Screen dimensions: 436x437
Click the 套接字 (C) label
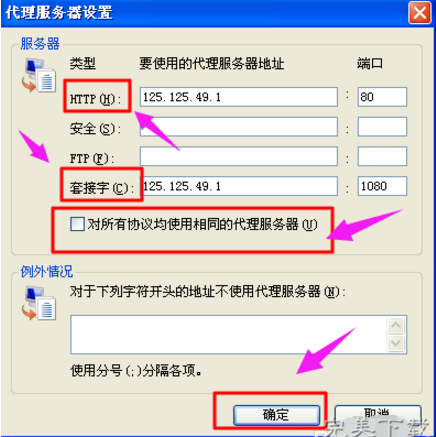(101, 188)
